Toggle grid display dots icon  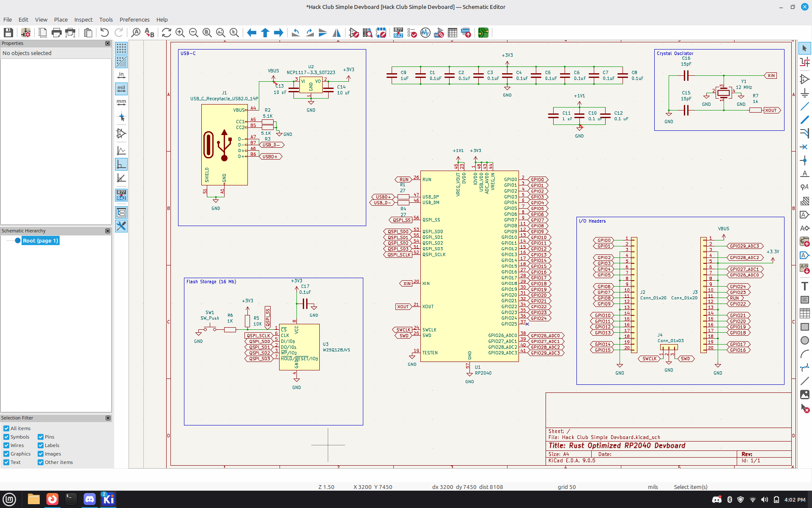pos(121,48)
